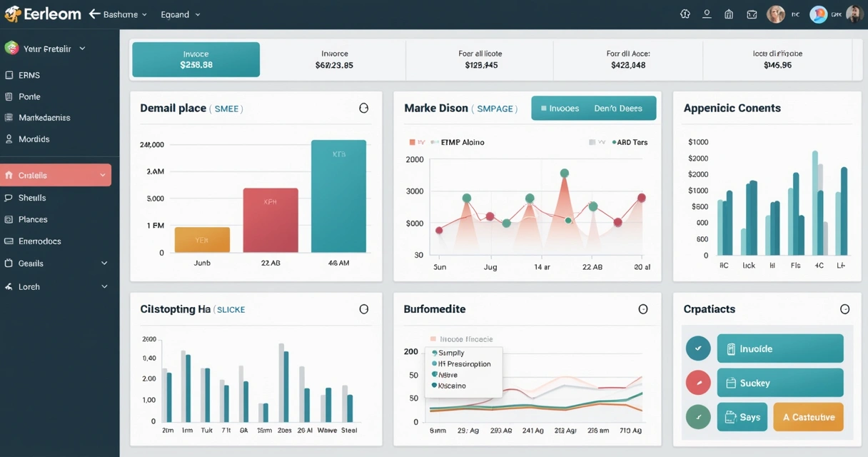Screen dimensions: 868x457
Task: Click the orange A Casteutive button
Action: [808, 417]
